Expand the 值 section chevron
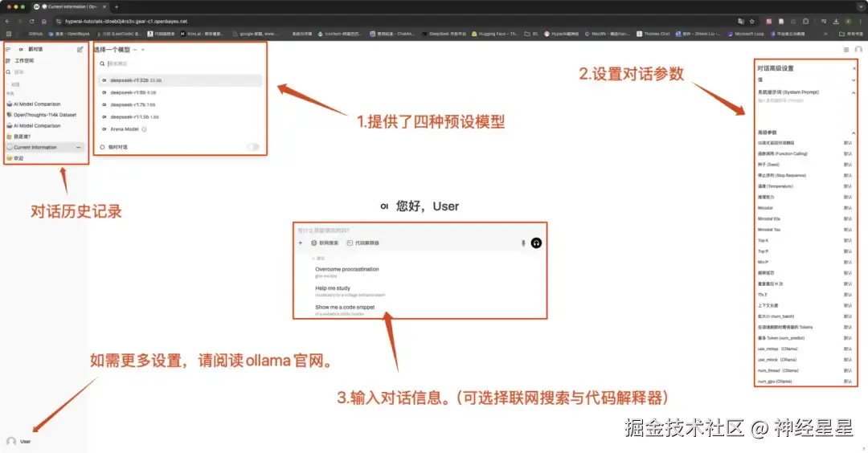Image resolution: width=868 pixels, height=453 pixels. (x=854, y=80)
